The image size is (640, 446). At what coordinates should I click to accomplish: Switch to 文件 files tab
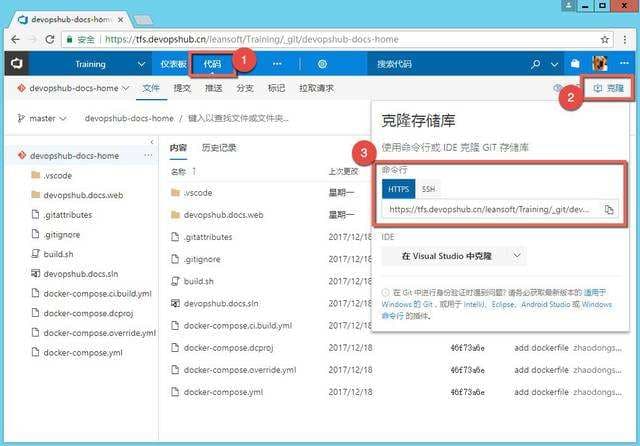click(151, 88)
